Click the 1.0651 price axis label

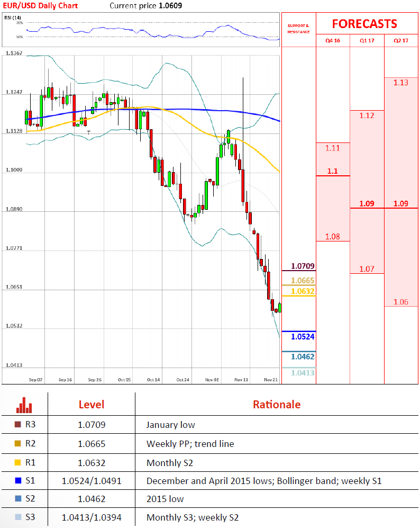click(x=14, y=287)
